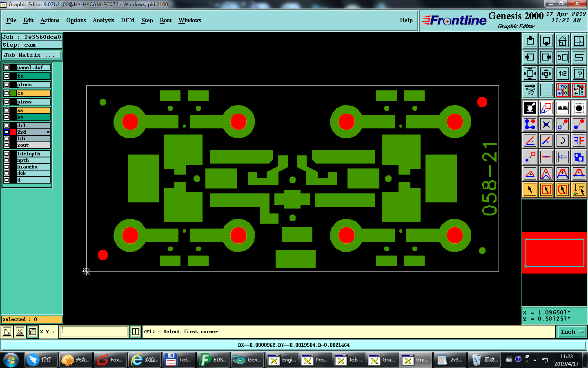Select the ldi layer name
The image size is (588, 368).
point(33,139)
